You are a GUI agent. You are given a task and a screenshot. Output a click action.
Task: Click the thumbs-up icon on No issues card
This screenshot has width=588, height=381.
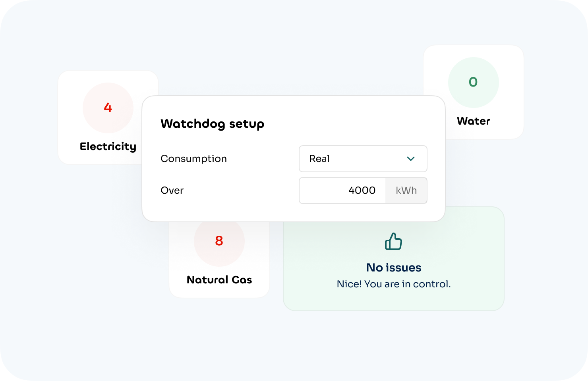pos(393,241)
